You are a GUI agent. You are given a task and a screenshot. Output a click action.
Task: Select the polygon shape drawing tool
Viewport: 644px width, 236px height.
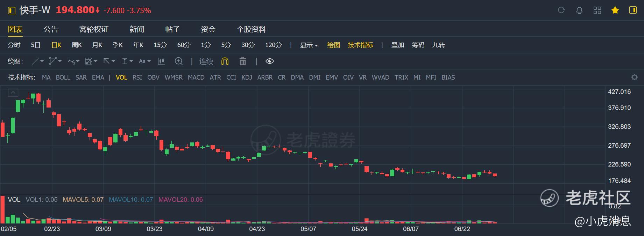(x=53, y=61)
